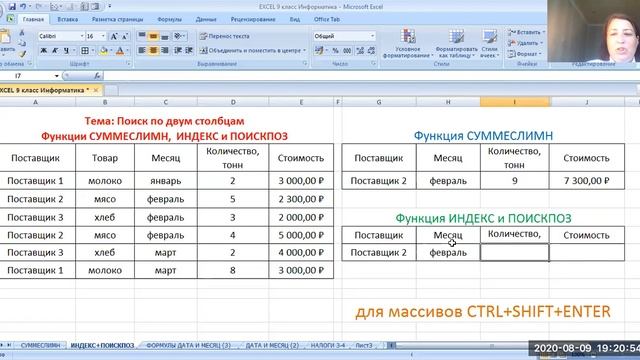The image size is (640, 360).
Task: Increase decimal places
Action: point(360,51)
